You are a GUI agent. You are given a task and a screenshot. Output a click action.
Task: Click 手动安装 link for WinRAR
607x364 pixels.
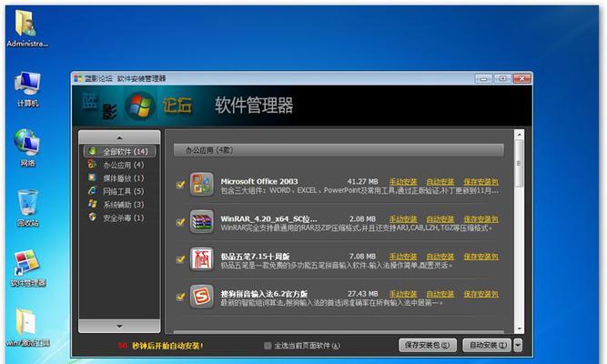(403, 219)
